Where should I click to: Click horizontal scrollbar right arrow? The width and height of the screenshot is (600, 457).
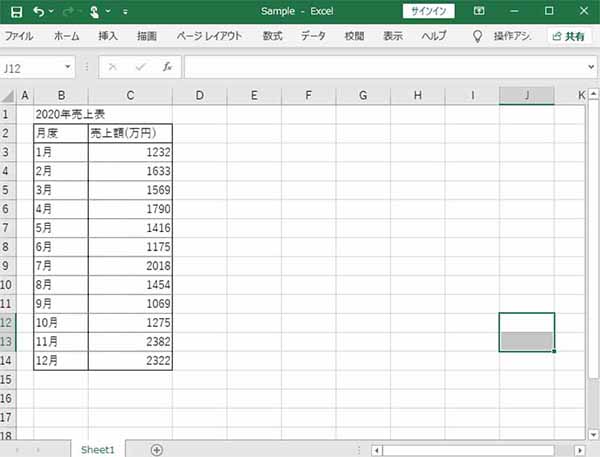pyautogui.click(x=580, y=450)
